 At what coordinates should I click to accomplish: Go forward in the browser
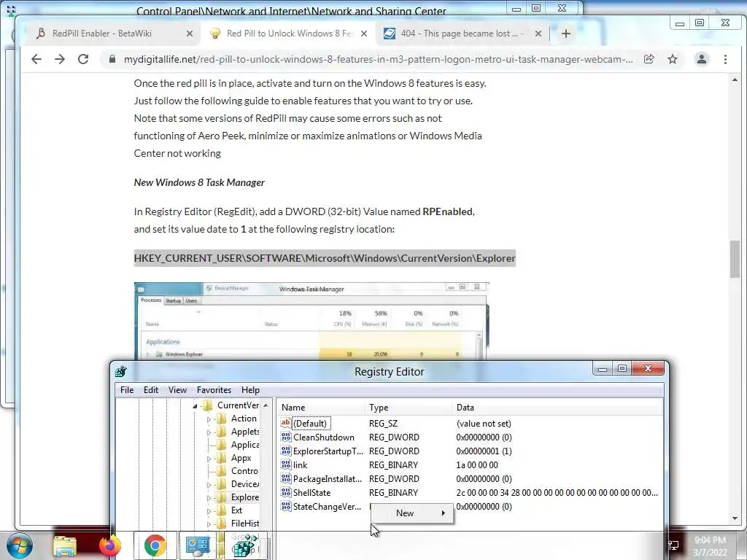click(60, 59)
